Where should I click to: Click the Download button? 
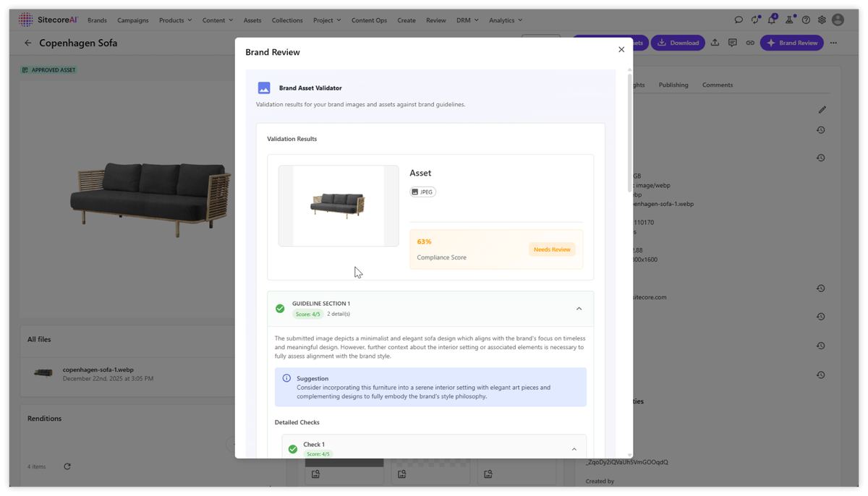[678, 43]
